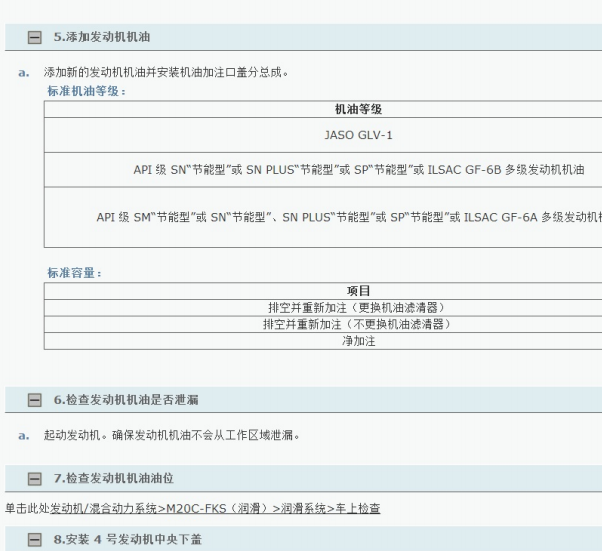The image size is (602, 551).
Task: Click the 标准机油等级 label
Action: click(86, 91)
